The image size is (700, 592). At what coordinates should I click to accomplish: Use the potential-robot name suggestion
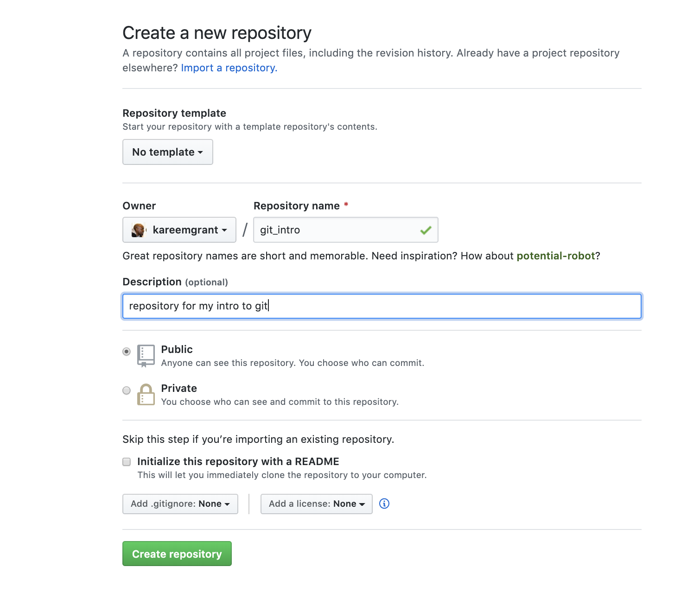555,256
